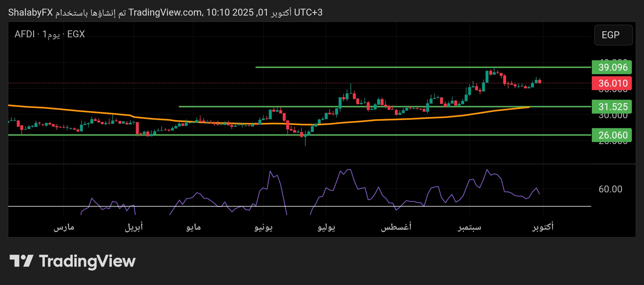Select the سبتمبر label on the time axis
644x285 pixels.
pyautogui.click(x=469, y=227)
